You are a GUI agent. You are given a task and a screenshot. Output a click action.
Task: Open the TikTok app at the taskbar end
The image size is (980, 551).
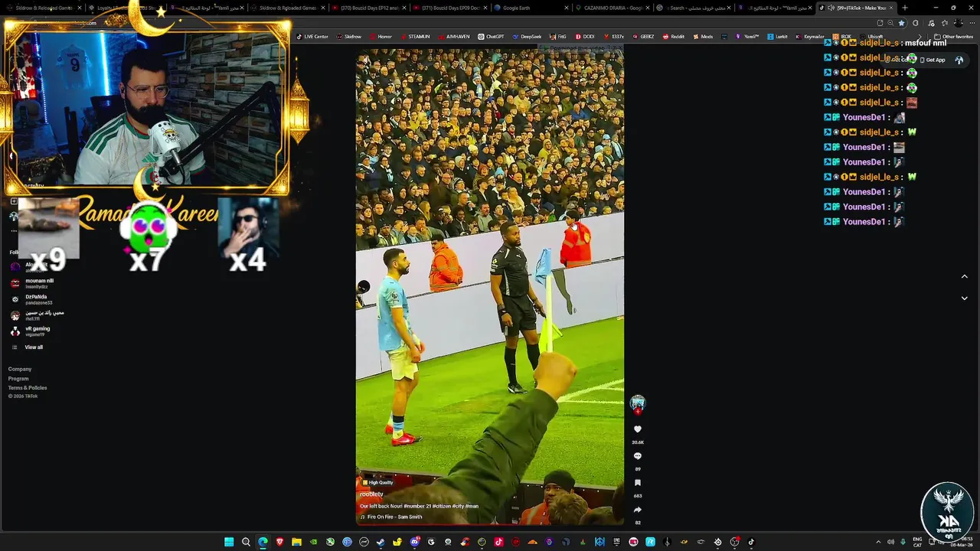[751, 542]
